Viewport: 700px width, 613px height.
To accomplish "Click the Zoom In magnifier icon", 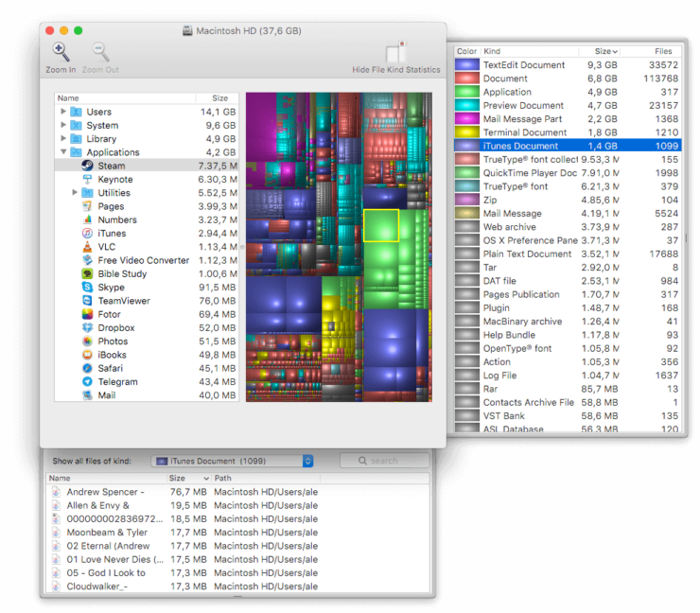I will 61,52.
